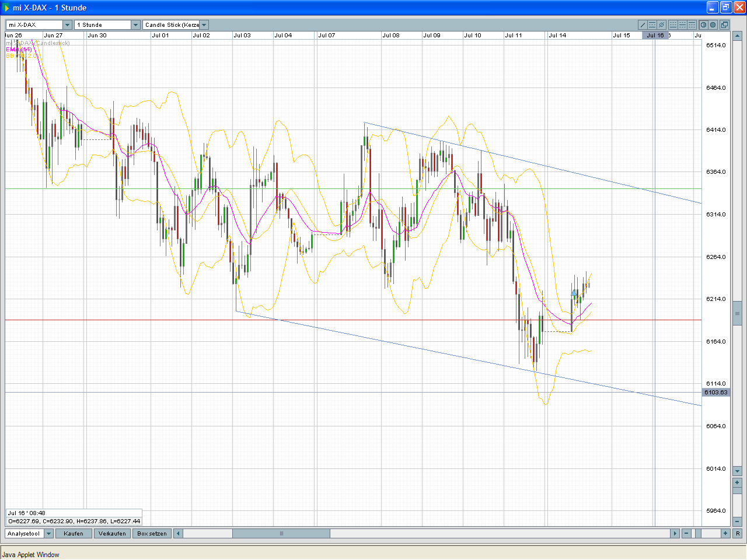This screenshot has height=560, width=747.
Task: Open the mi X-DAX instrument dropdown
Action: (67, 25)
